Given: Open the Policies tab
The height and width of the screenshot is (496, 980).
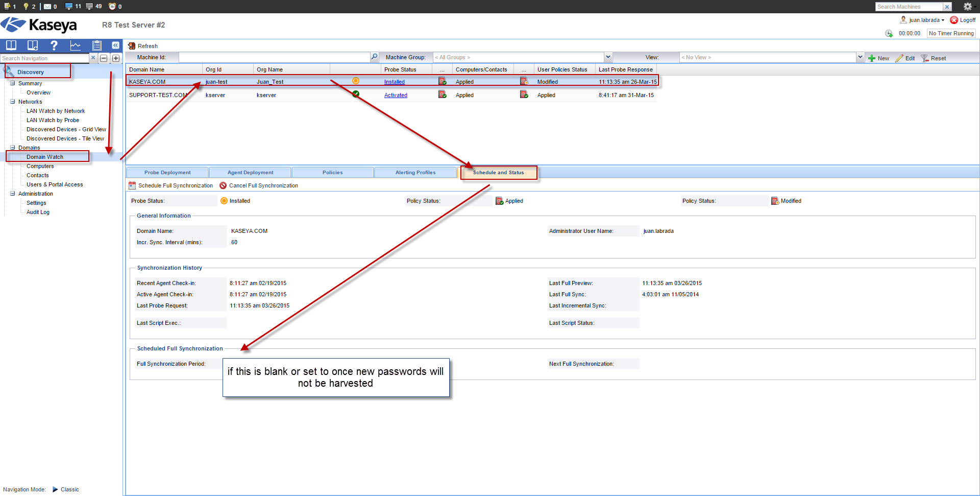Looking at the screenshot, I should [x=332, y=173].
